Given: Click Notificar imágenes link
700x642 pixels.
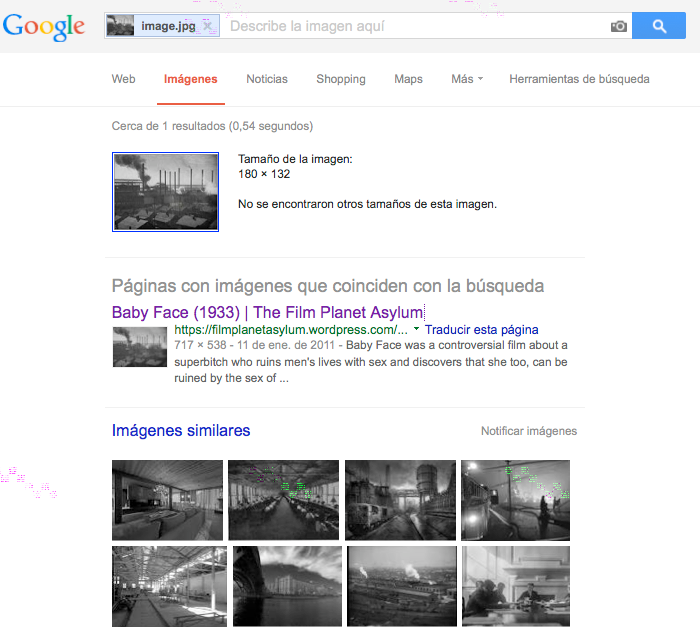Looking at the screenshot, I should coord(528,431).
